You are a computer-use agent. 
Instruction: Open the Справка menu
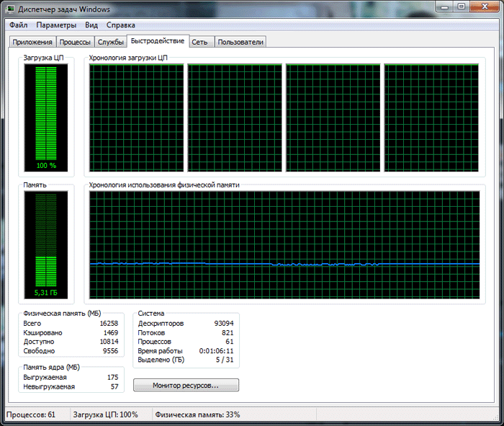120,25
